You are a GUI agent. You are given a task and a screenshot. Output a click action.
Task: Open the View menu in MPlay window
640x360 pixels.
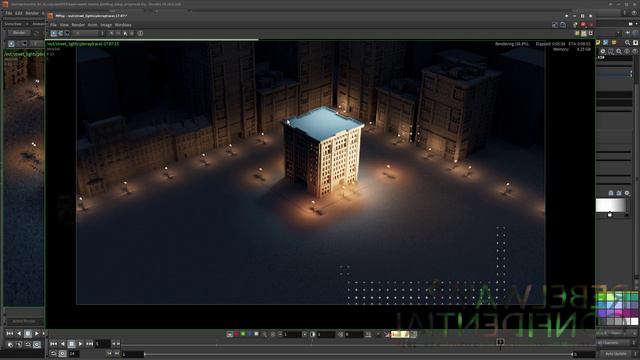[64, 25]
